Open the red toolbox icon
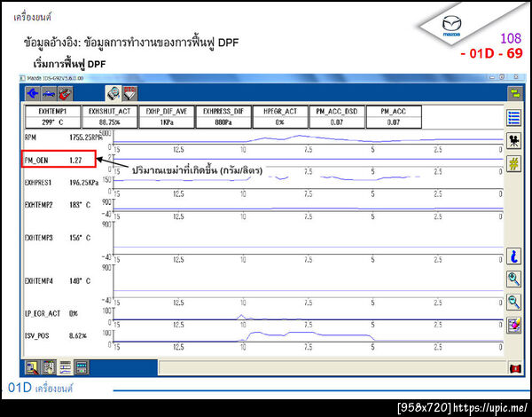Image resolution: width=532 pixels, height=417 pixels. (x=65, y=93)
